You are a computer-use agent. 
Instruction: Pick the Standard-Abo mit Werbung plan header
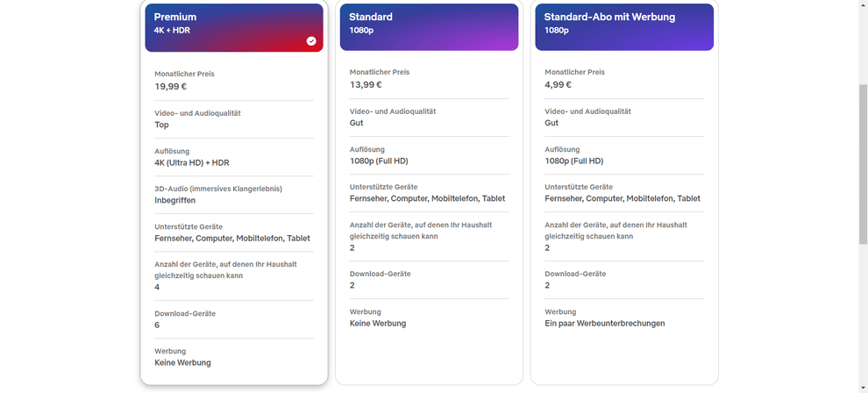pyautogui.click(x=624, y=26)
